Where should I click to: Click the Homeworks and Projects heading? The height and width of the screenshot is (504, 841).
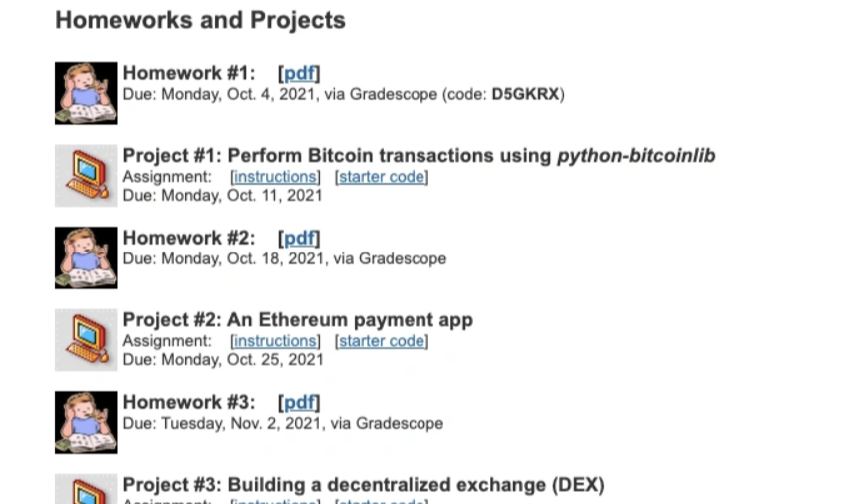pos(200,20)
